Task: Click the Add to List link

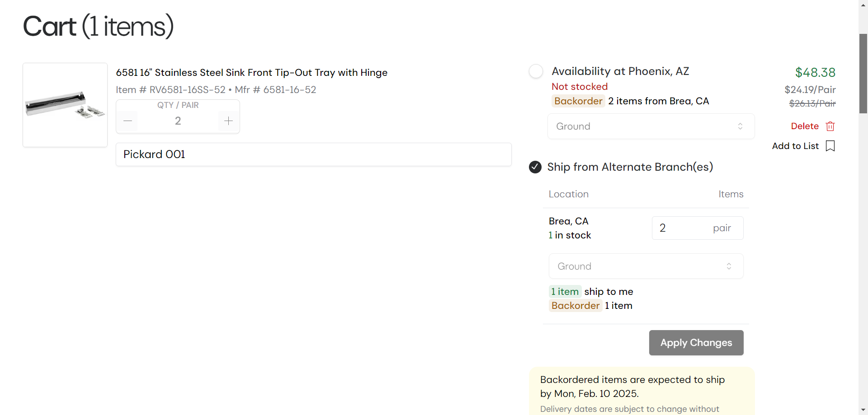Action: click(x=795, y=146)
